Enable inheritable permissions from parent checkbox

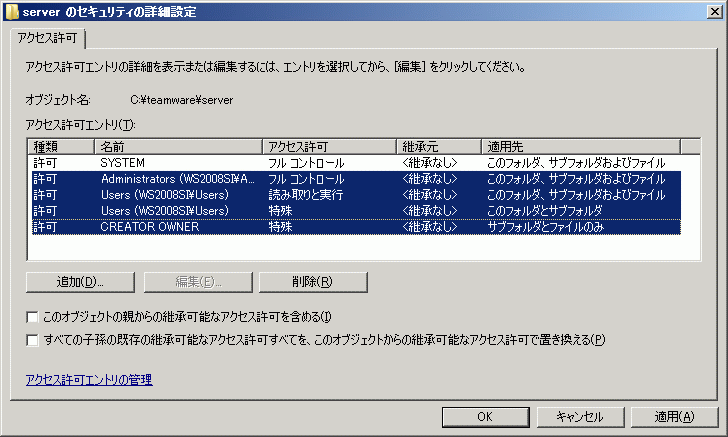coord(32,317)
